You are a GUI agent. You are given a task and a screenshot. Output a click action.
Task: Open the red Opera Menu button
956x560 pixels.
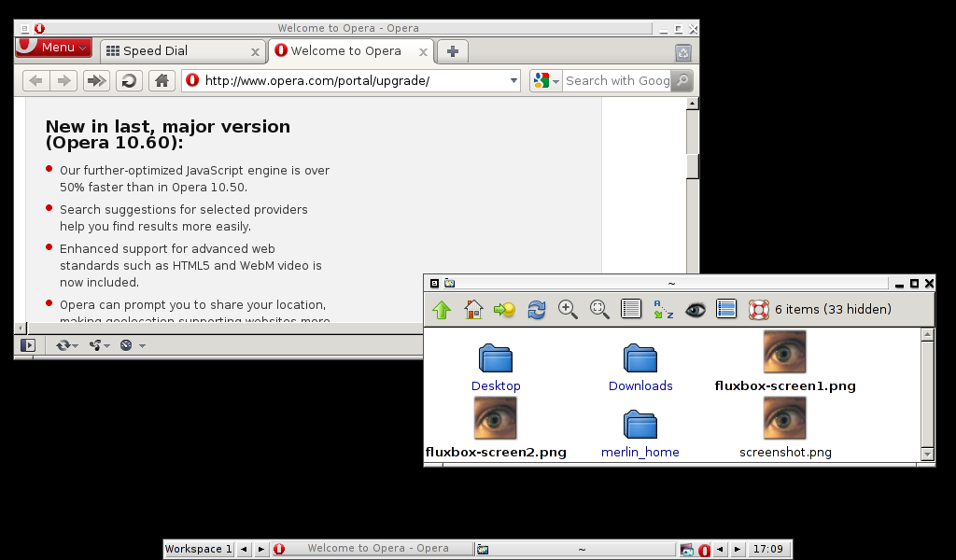[53, 48]
